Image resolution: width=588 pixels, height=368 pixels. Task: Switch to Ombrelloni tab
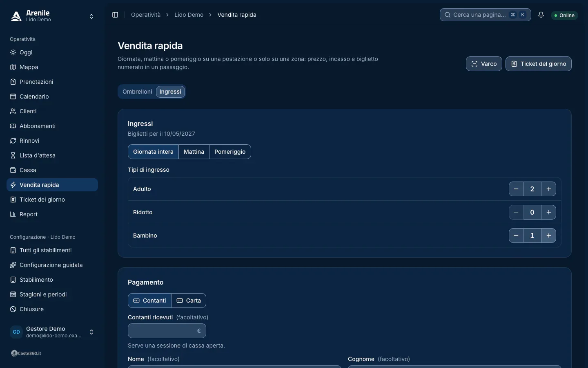pos(137,92)
